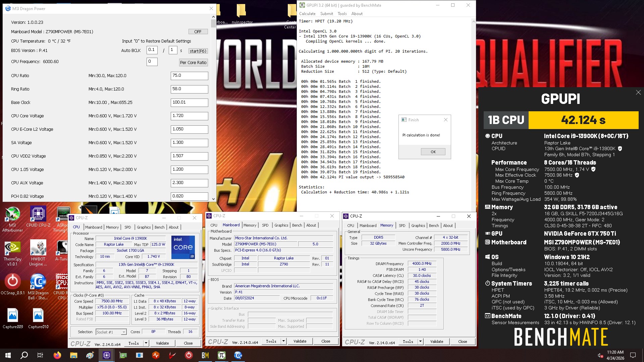This screenshot has width=644, height=362.
Task: Switch to Bench tab in left CPU-Z
Action: (x=160, y=227)
